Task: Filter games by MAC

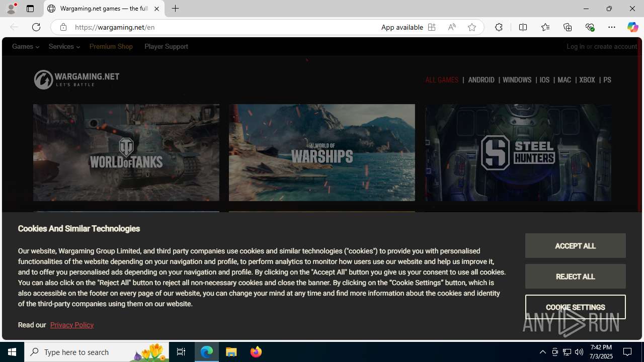Action: (x=564, y=80)
